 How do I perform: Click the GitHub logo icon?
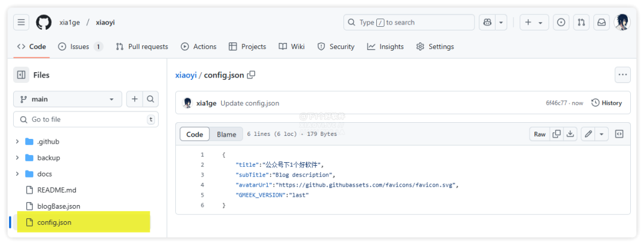tap(44, 23)
